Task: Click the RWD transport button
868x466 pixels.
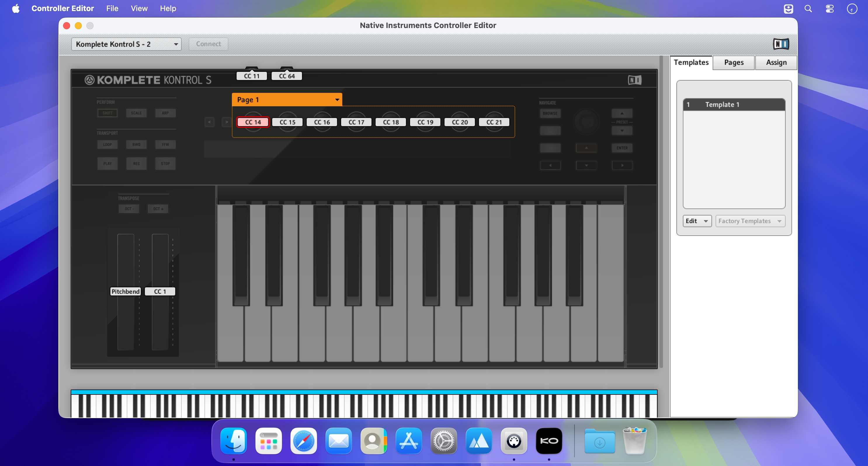Action: (136, 145)
